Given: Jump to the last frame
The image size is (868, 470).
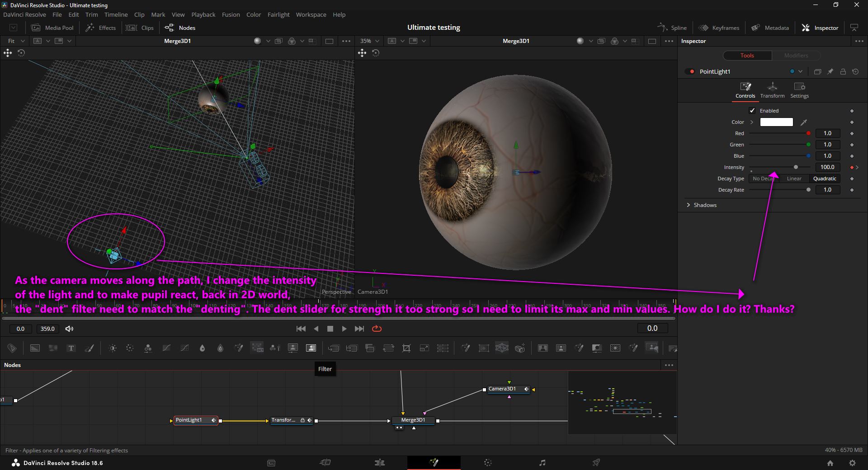Looking at the screenshot, I should (359, 329).
